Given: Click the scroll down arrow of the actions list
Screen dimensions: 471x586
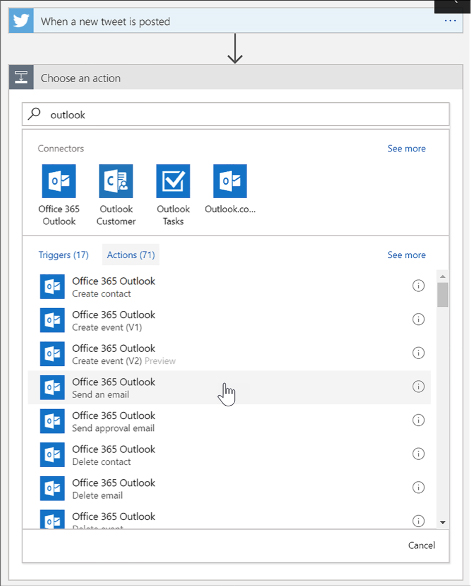Looking at the screenshot, I should pos(443,522).
